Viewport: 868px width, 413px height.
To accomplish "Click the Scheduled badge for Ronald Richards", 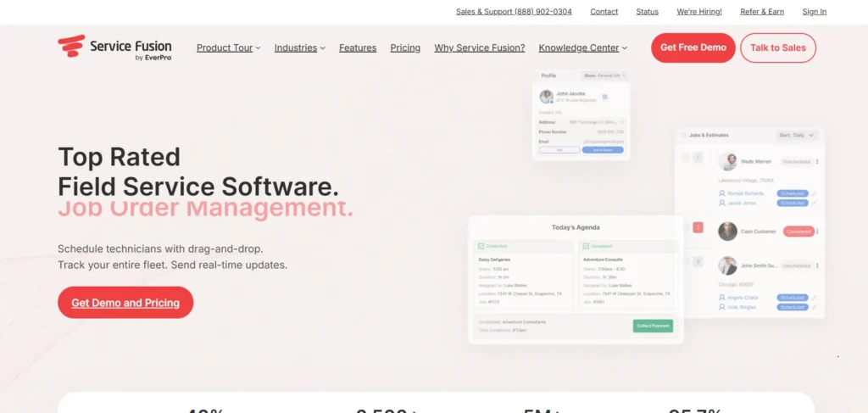I will pyautogui.click(x=793, y=193).
